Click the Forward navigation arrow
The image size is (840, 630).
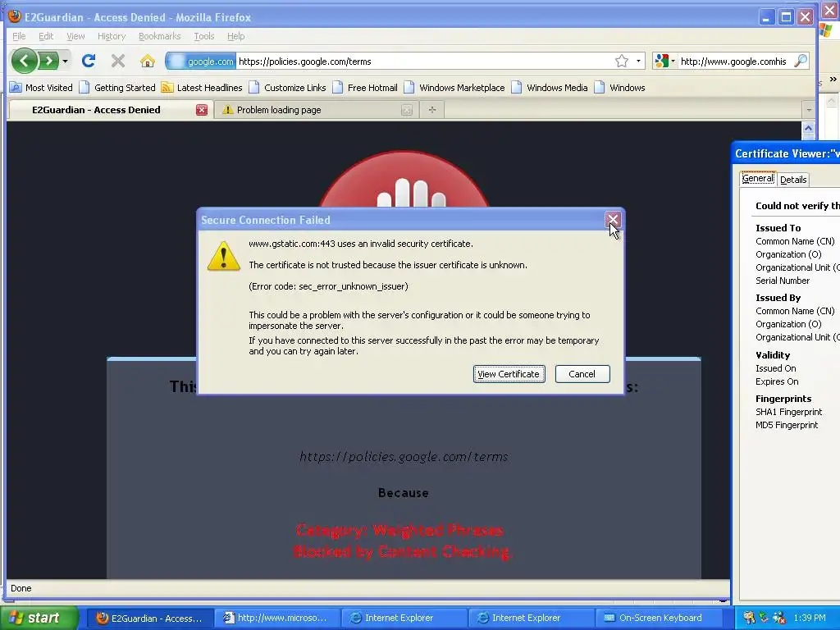coord(48,61)
